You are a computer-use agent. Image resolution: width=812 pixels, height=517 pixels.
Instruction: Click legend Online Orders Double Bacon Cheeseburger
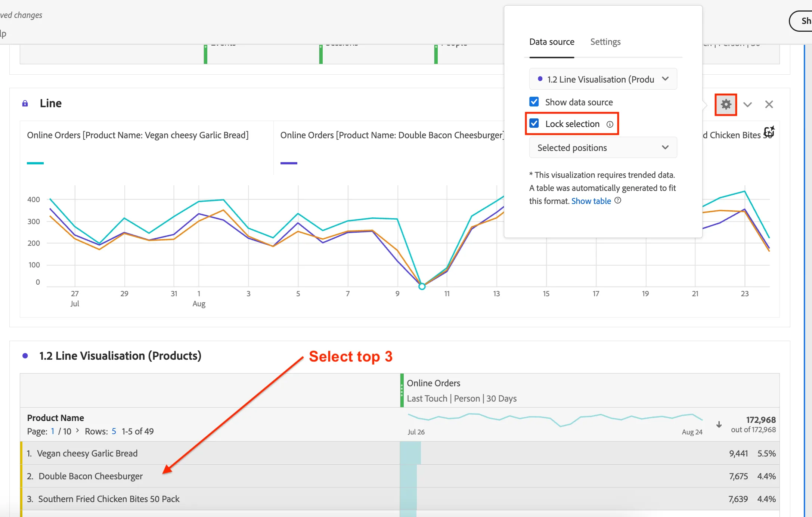coord(392,135)
